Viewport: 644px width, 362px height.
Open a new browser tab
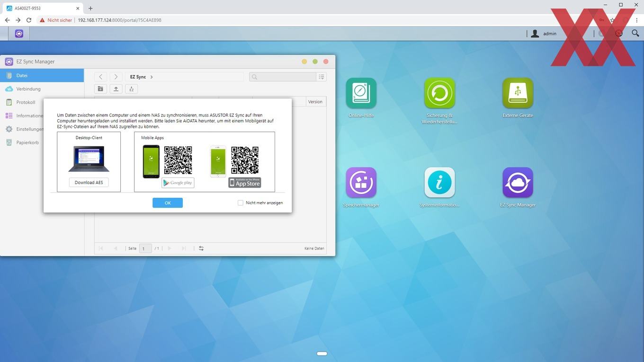90,8
